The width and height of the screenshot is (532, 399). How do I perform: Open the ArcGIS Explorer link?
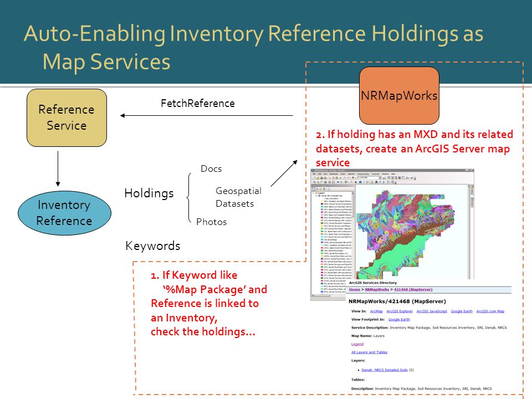[x=400, y=311]
